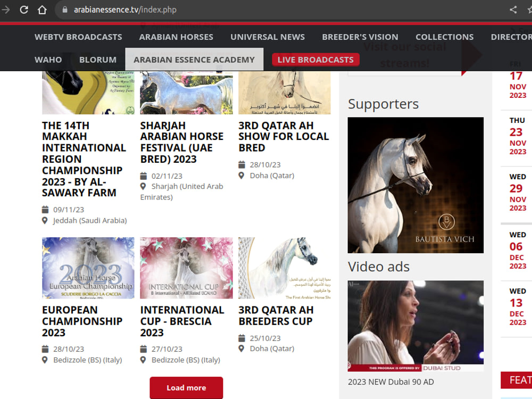Screen dimensions: 532x399
Task: Click the calendar icon of European Championship 2023
Action: pyautogui.click(x=45, y=349)
